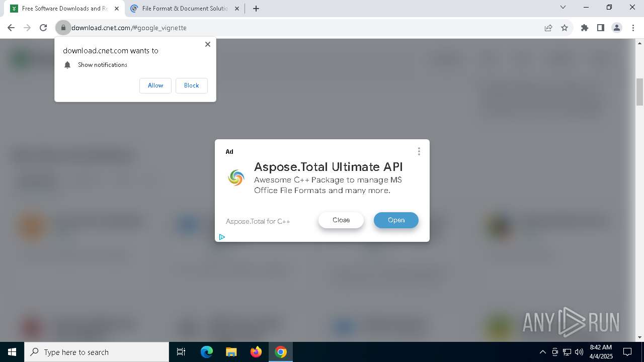The width and height of the screenshot is (644, 362).
Task: Click the address bar URL
Action: (129, 28)
